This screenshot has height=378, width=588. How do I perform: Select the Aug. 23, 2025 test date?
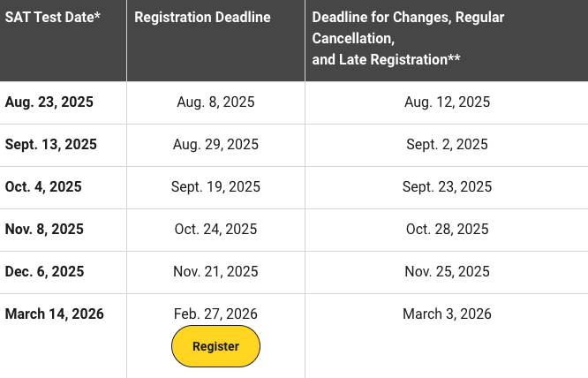pyautogui.click(x=49, y=102)
